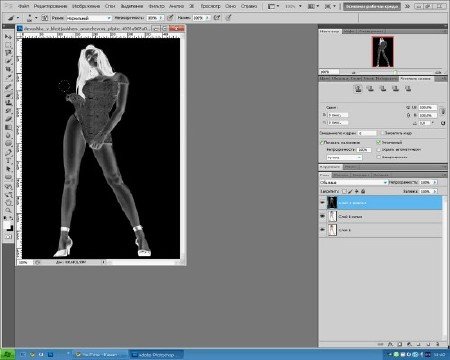
Task: Open the brush preset picker arrow
Action: click(x=36, y=18)
